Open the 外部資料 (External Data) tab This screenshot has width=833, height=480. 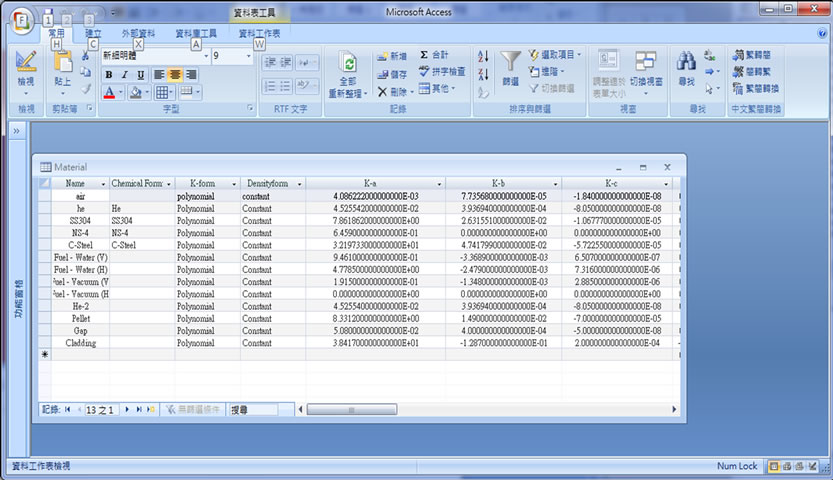pos(138,33)
